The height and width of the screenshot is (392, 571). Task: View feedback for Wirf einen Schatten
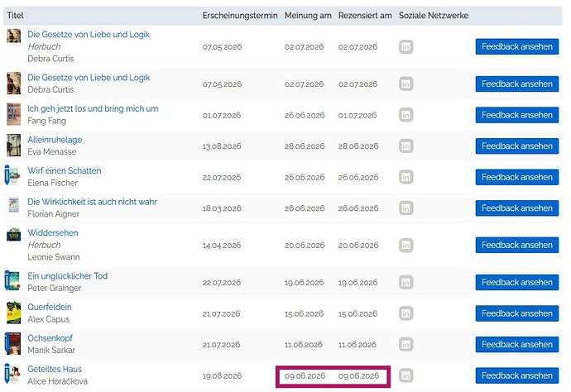(517, 177)
